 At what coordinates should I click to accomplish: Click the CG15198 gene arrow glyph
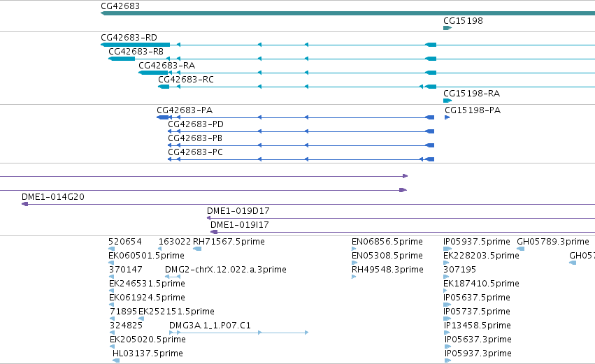point(447,28)
